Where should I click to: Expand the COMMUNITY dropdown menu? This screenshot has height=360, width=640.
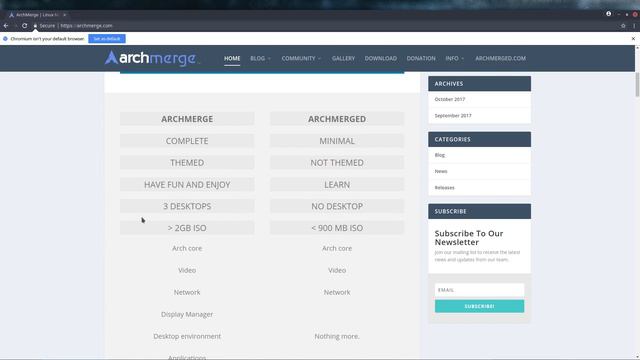pos(301,58)
